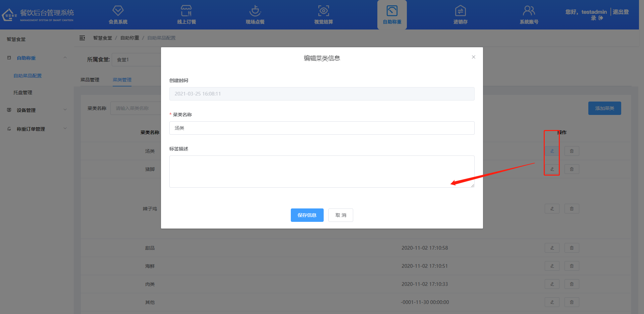Viewport: 644px width, 314px height.
Task: Click the 标签描述 text area
Action: [322, 171]
